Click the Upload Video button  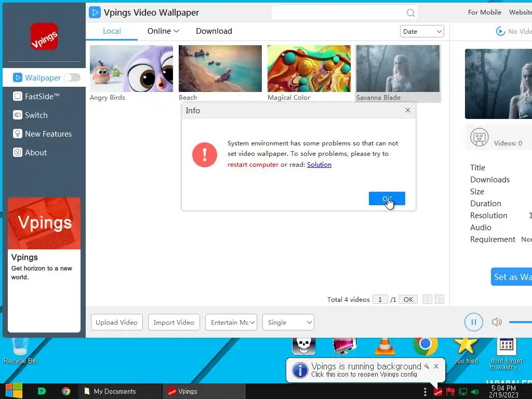(117, 322)
